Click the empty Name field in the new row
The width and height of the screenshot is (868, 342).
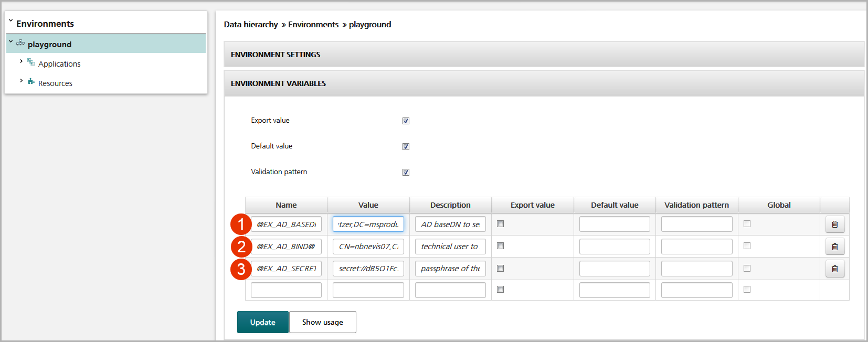click(286, 290)
